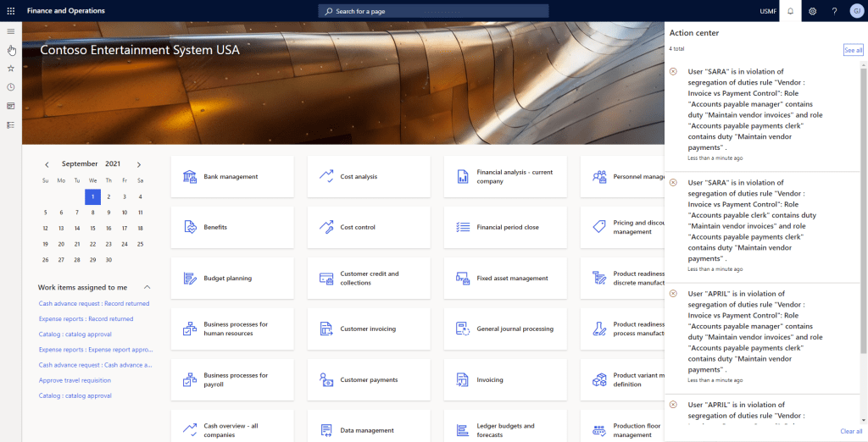
Task: Collapse Work items assigned to me
Action: click(x=147, y=288)
